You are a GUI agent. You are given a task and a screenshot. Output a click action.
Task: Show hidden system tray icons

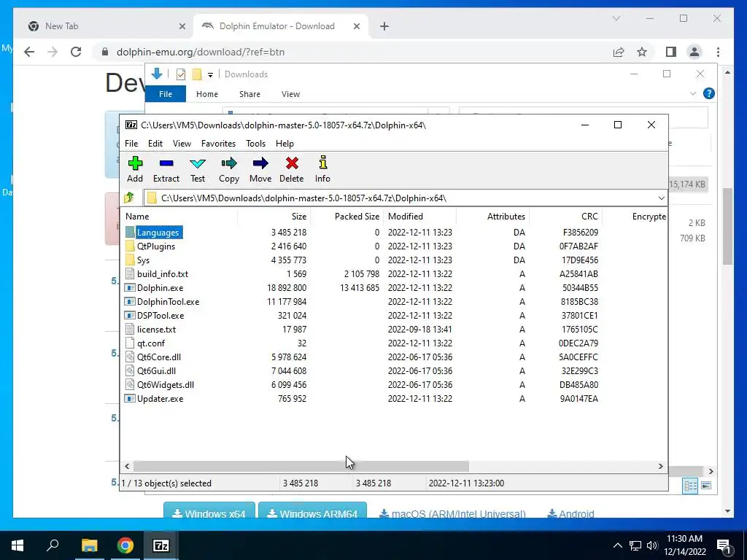(617, 545)
